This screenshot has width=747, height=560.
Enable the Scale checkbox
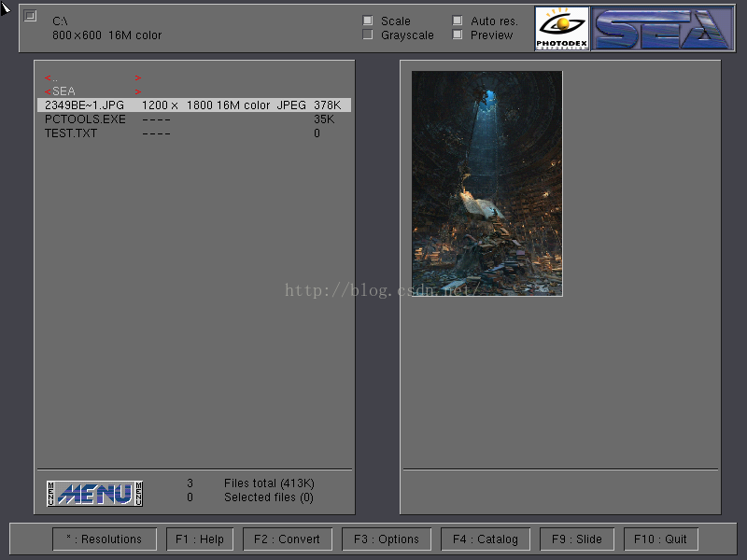pos(368,21)
